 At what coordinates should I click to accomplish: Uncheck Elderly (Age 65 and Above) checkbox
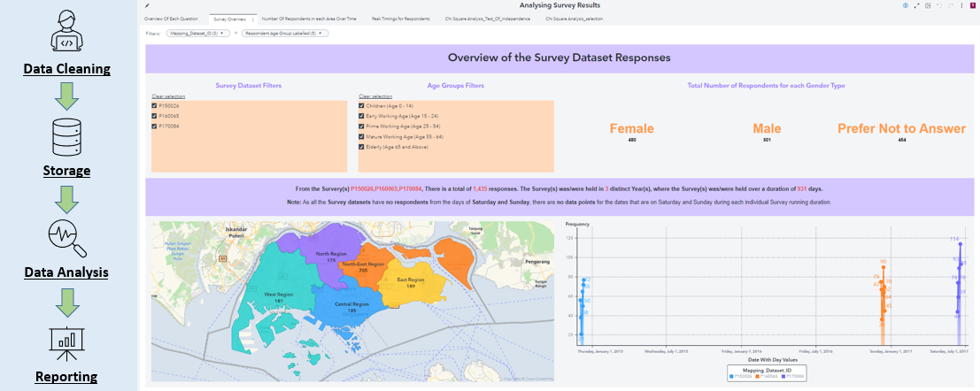(361, 147)
